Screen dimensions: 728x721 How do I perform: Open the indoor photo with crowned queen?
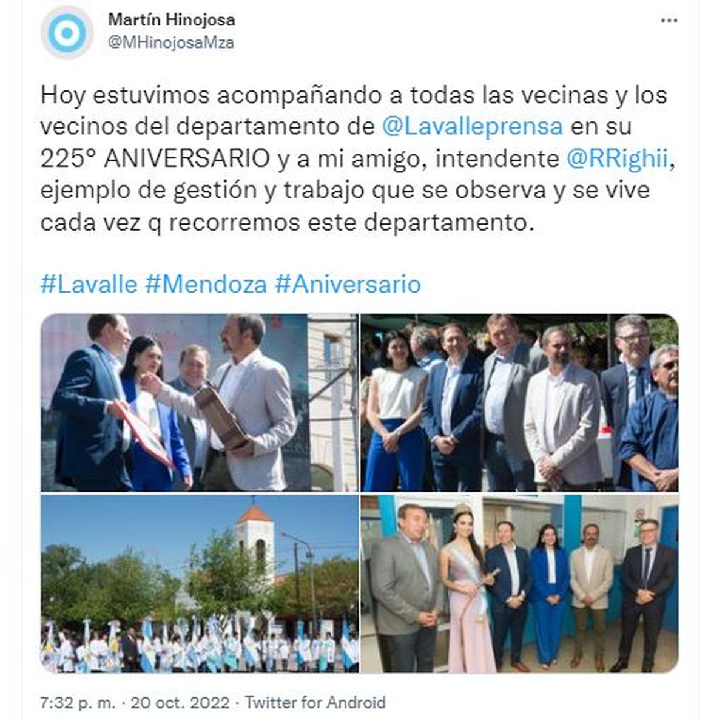point(520,583)
